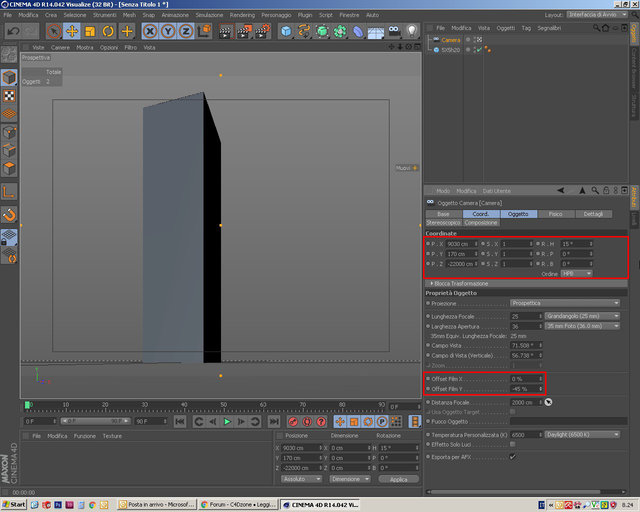The width and height of the screenshot is (640, 512).
Task: Click the Offset Film Y field
Action: (x=527, y=389)
